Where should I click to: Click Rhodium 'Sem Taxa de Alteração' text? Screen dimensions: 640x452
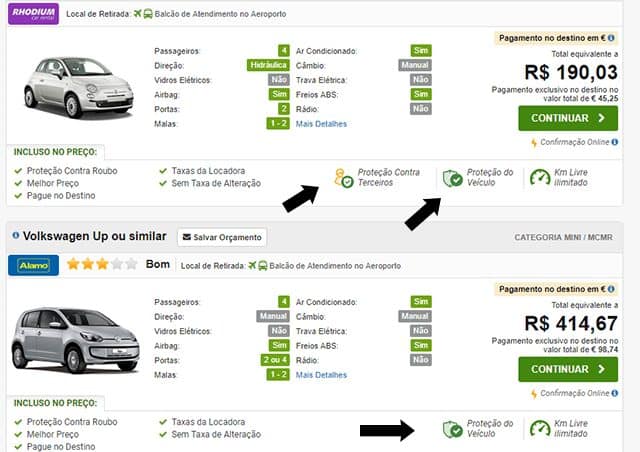tap(216, 183)
